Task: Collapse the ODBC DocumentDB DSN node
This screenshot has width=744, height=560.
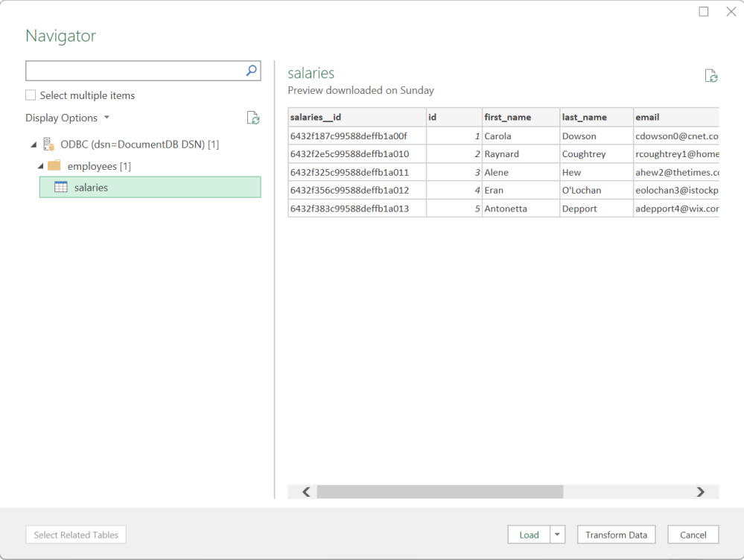Action: click(34, 145)
